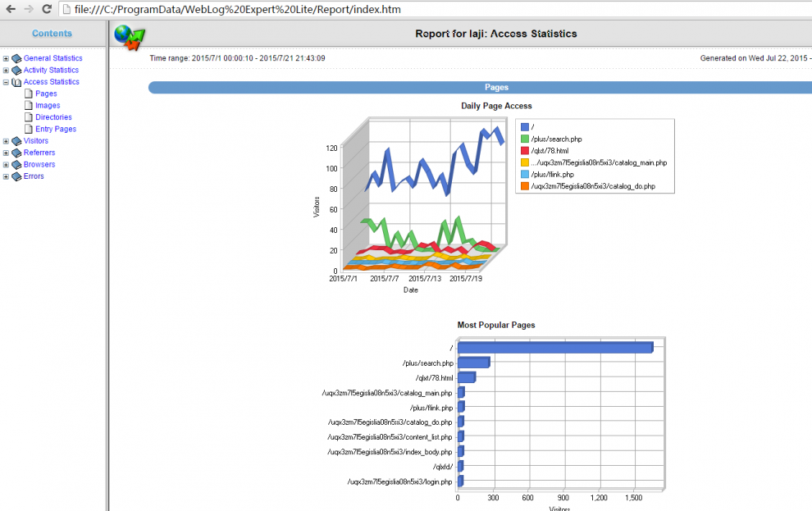Collapse the Access Statistics tree node
Image resolution: width=812 pixels, height=511 pixels.
tap(6, 82)
